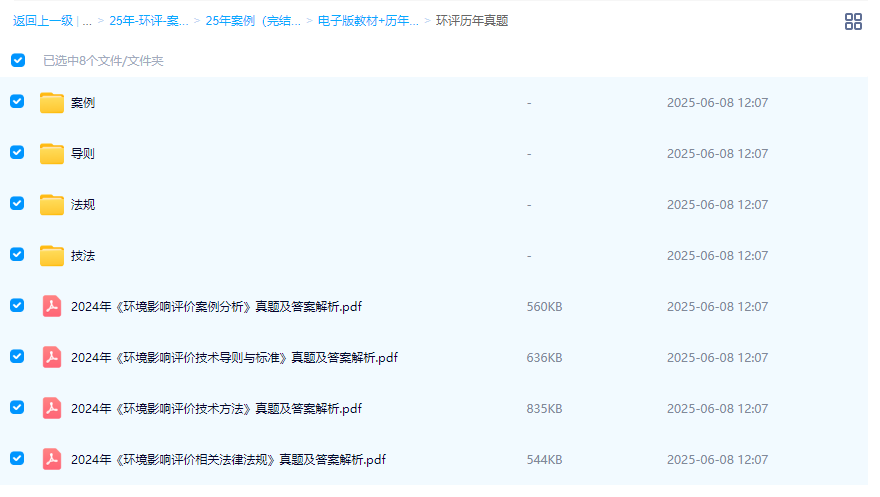Click the date of 案例 folder row
880x497 pixels.
tap(717, 103)
